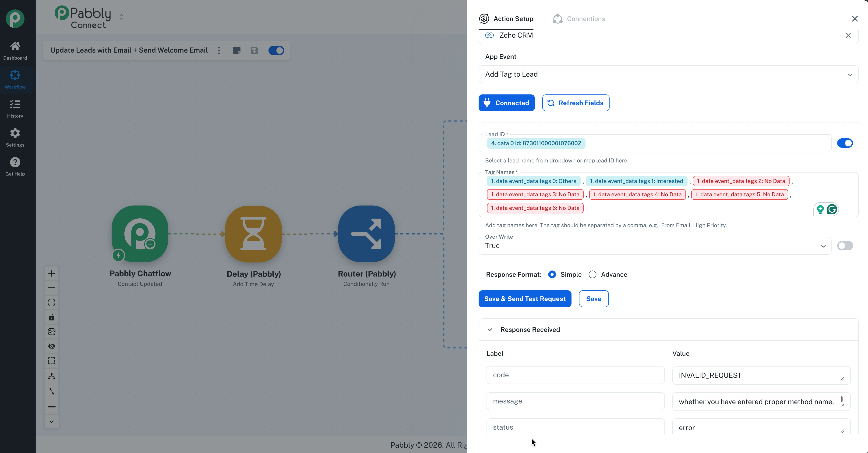Open the App Event dropdown (Add Tag to Lead)
Viewport: 868px width, 453px height.
pyautogui.click(x=668, y=74)
